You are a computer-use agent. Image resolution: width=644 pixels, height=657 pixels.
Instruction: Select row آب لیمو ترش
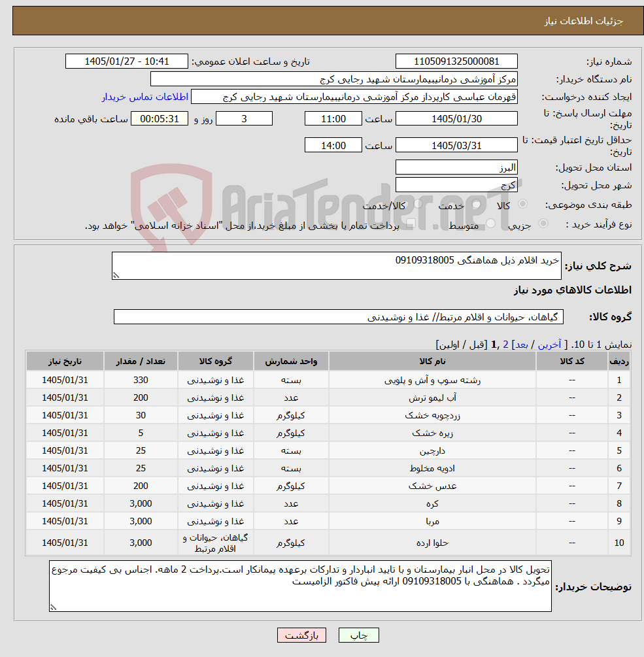pos(328,397)
